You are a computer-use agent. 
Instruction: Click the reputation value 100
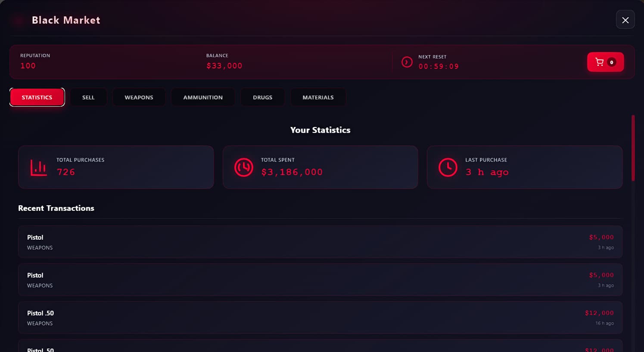tap(28, 66)
